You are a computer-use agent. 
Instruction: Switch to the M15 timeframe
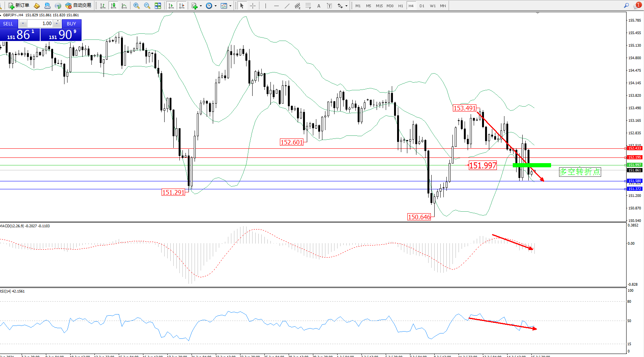coord(379,6)
